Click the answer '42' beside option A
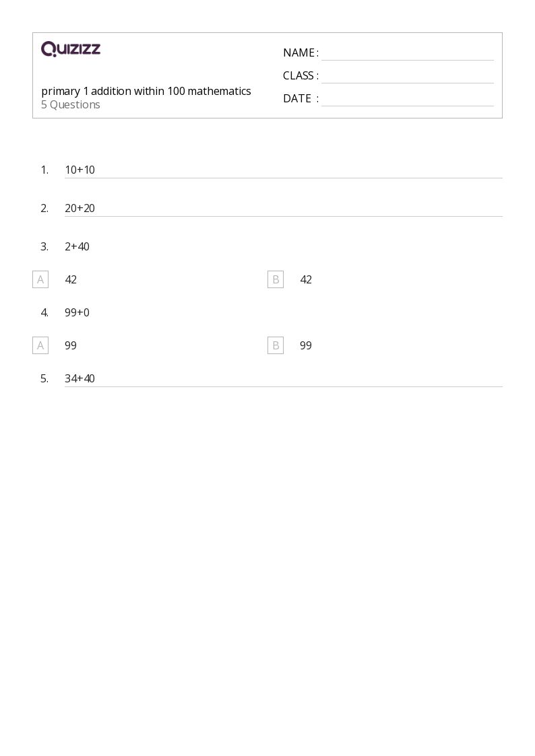The height and width of the screenshot is (756, 535). pos(71,279)
